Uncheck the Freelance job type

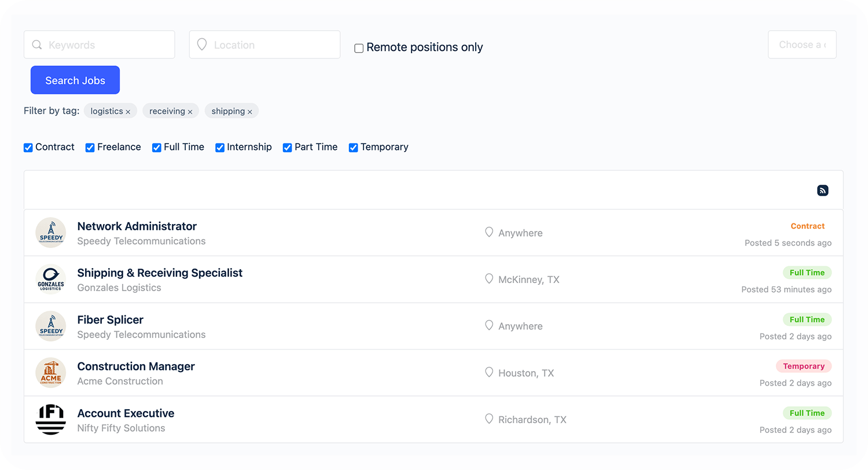click(x=90, y=148)
